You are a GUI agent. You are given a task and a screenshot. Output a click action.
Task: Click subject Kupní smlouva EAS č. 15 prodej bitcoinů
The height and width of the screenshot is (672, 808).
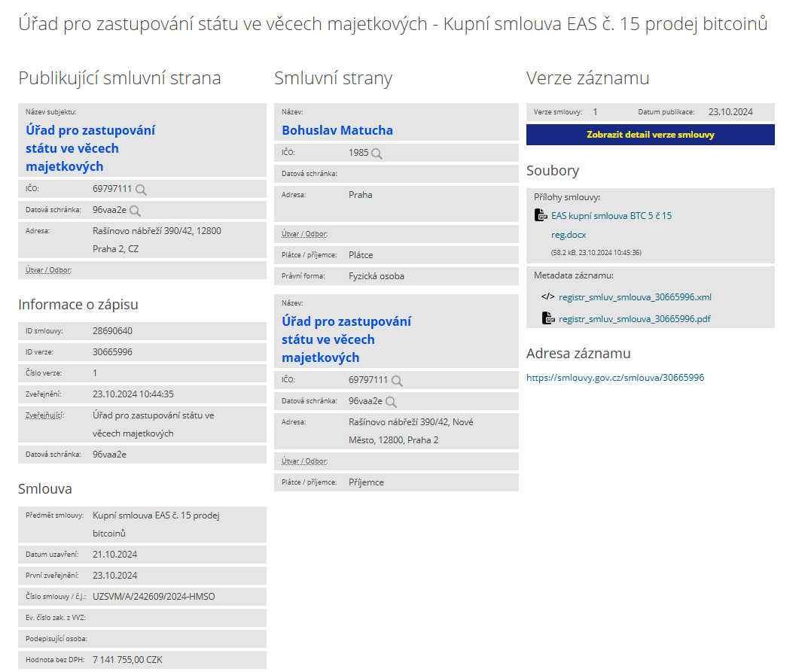(x=156, y=525)
